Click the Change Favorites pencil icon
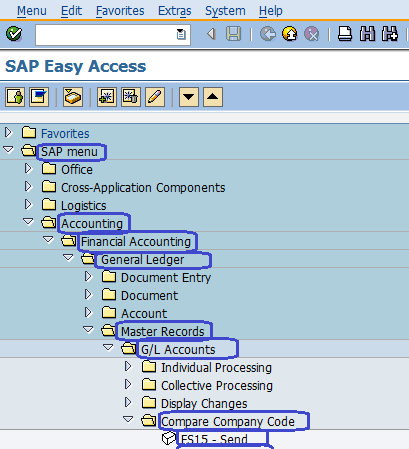 (x=155, y=97)
